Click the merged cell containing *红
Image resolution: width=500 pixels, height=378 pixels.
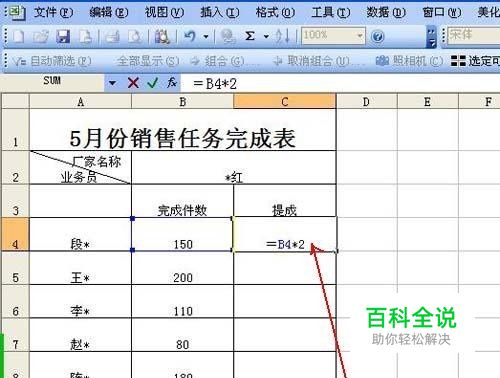click(234, 167)
